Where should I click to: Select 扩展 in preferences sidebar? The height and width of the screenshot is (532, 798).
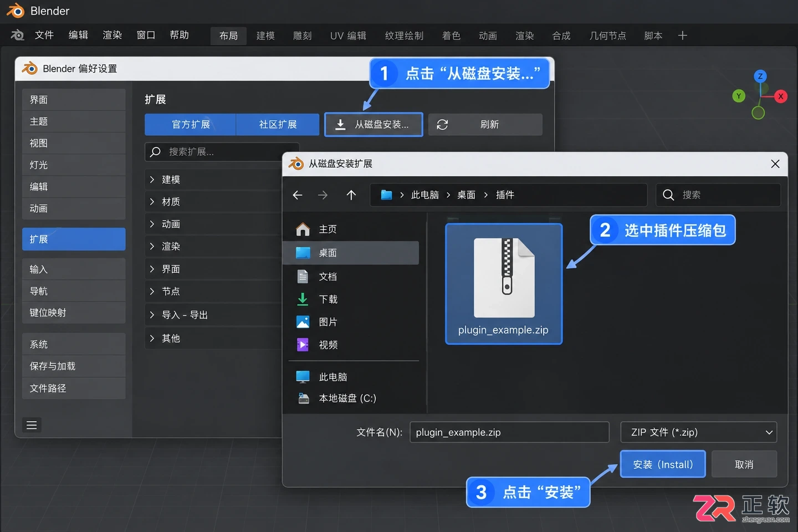point(74,239)
